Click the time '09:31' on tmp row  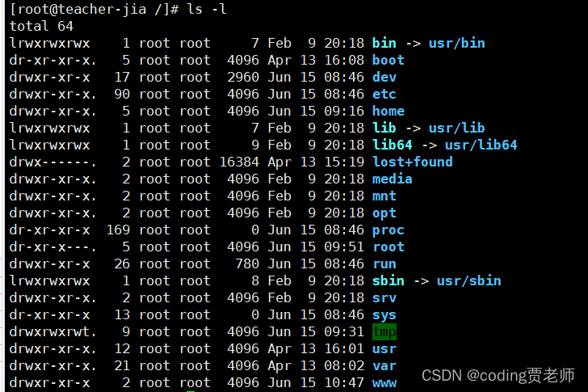344,332
